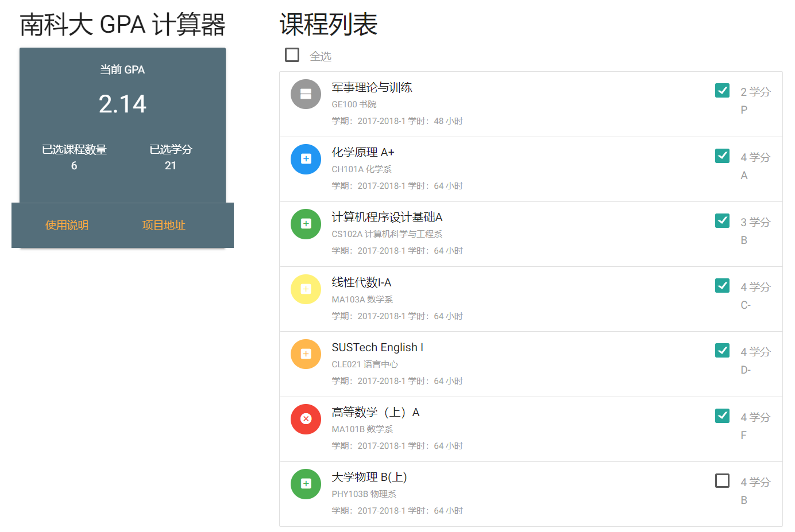This screenshot has width=795, height=532.
Task: Click the grade C- label
Action: point(746,305)
